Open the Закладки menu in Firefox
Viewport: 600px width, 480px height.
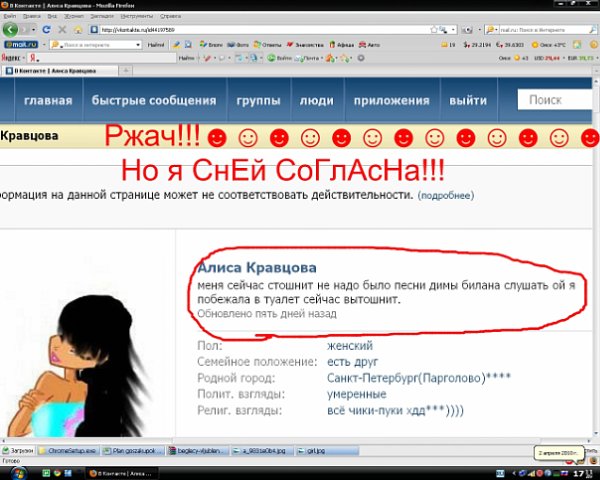pos(103,17)
